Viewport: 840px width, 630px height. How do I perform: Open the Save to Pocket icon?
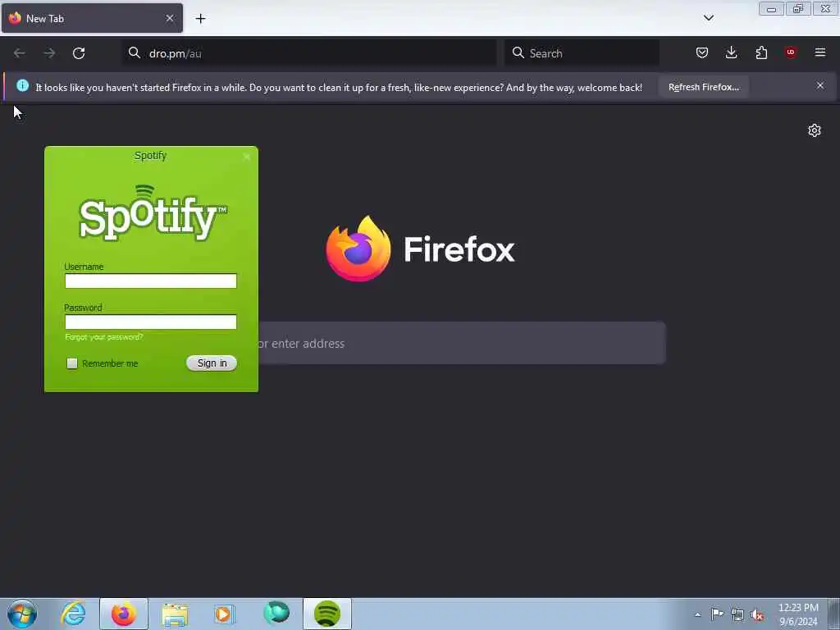pyautogui.click(x=702, y=52)
